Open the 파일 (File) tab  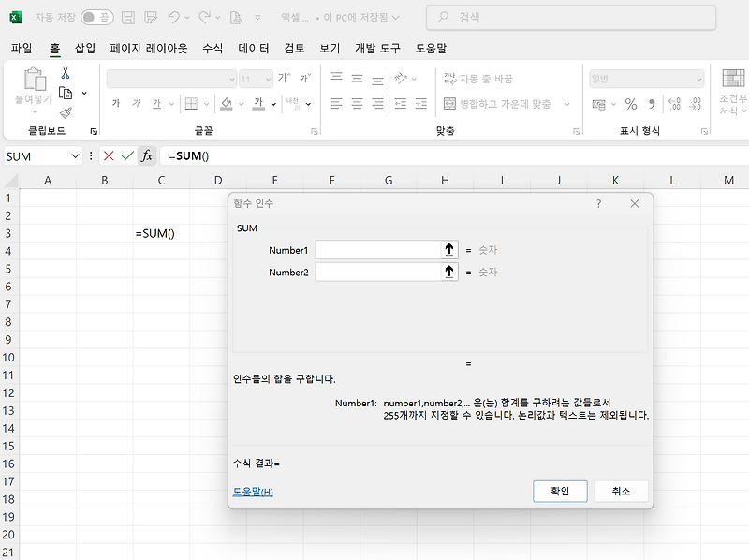(22, 49)
